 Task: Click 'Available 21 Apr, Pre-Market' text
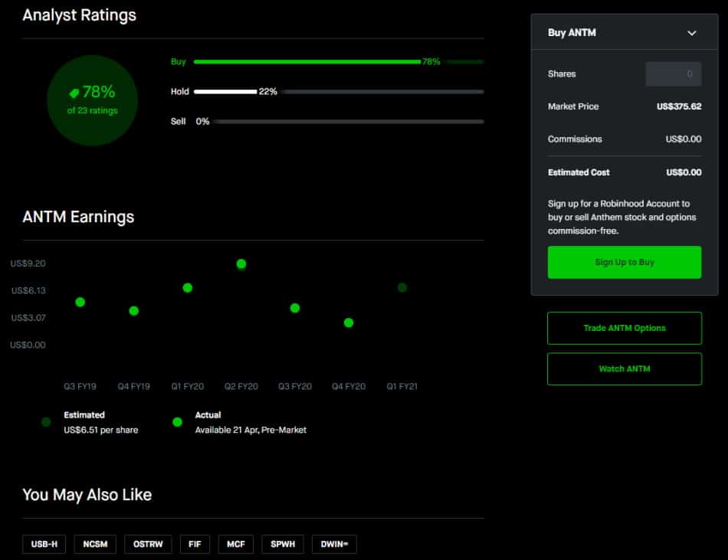pyautogui.click(x=251, y=430)
